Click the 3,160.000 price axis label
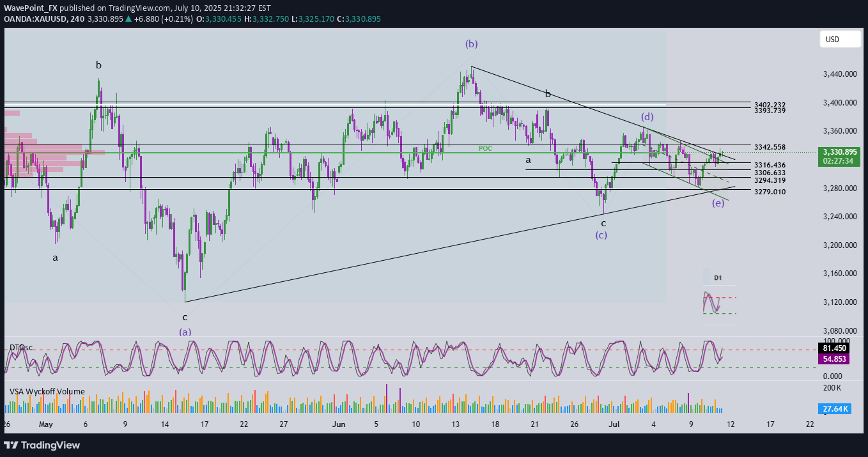The height and width of the screenshot is (457, 868). pos(839,274)
